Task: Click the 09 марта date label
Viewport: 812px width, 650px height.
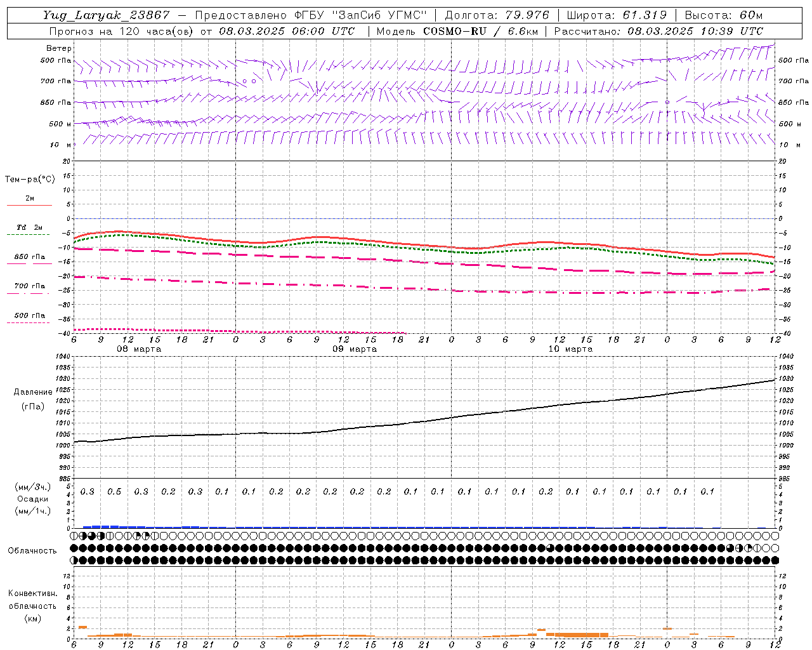Action: pyautogui.click(x=355, y=349)
